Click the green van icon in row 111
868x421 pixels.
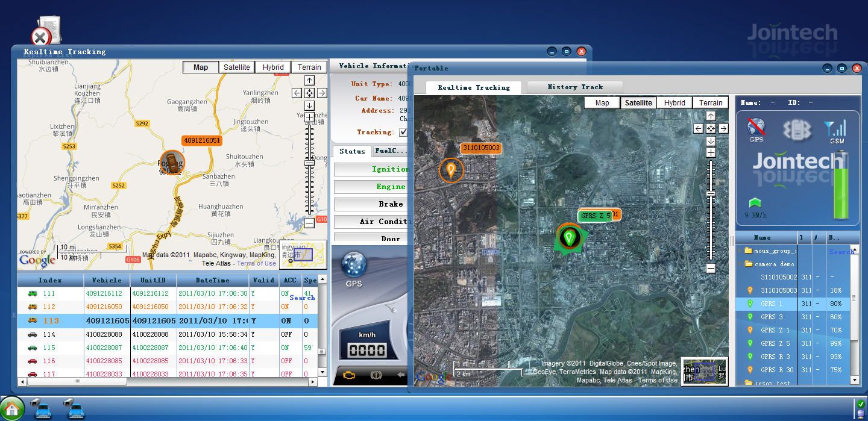pyautogui.click(x=33, y=293)
